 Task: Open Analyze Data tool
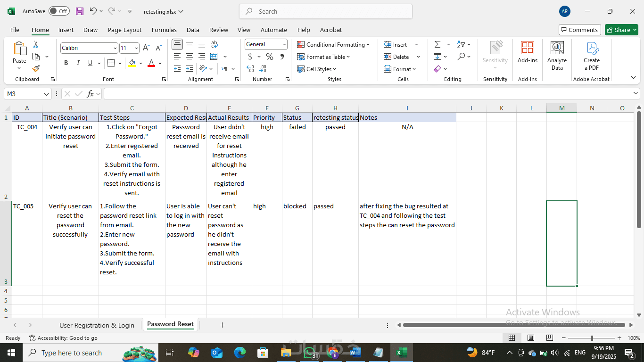coord(557,56)
